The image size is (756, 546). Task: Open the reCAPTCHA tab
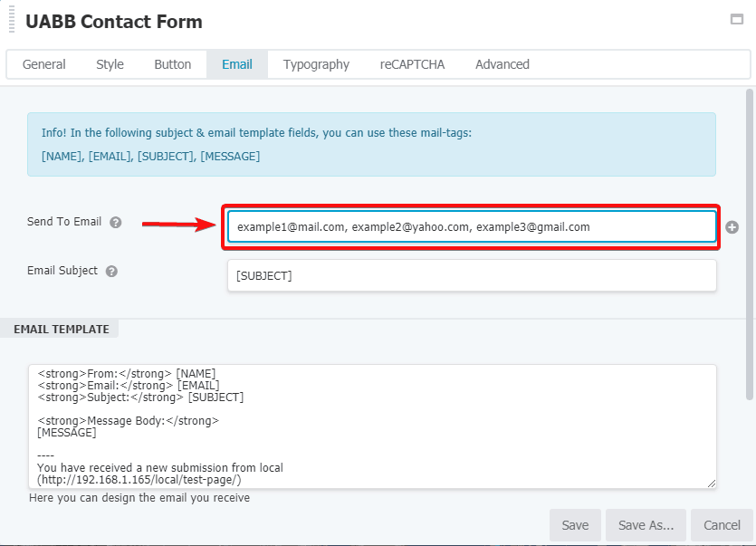point(412,64)
